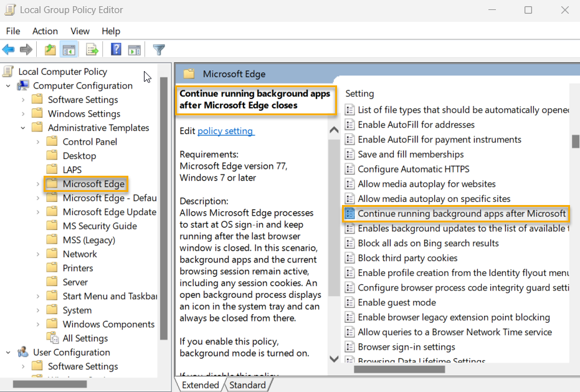Click the Up One Level folder icon
Image resolution: width=580 pixels, height=392 pixels.
50,50
